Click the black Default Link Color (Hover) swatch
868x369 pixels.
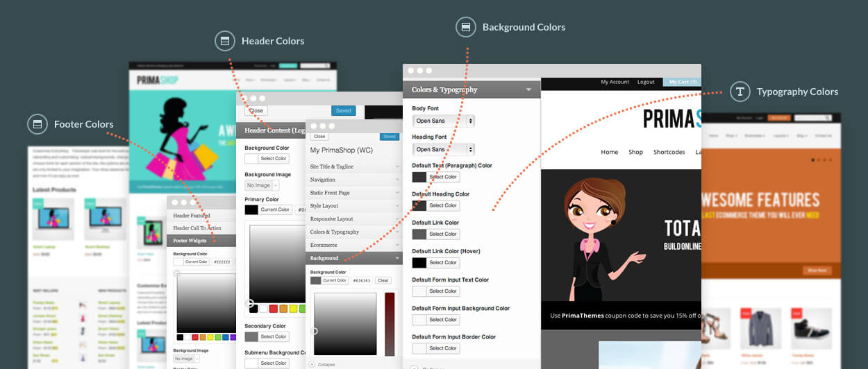click(419, 262)
